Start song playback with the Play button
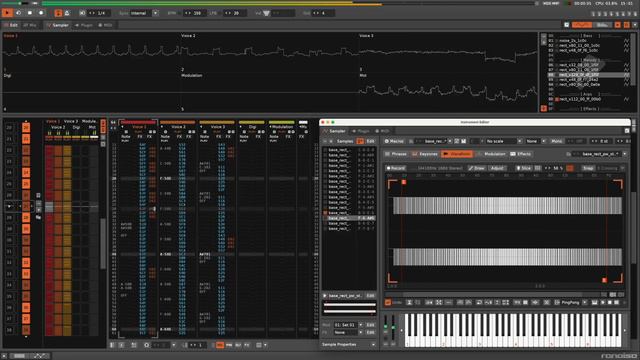The height and width of the screenshot is (360, 640). tap(7, 13)
